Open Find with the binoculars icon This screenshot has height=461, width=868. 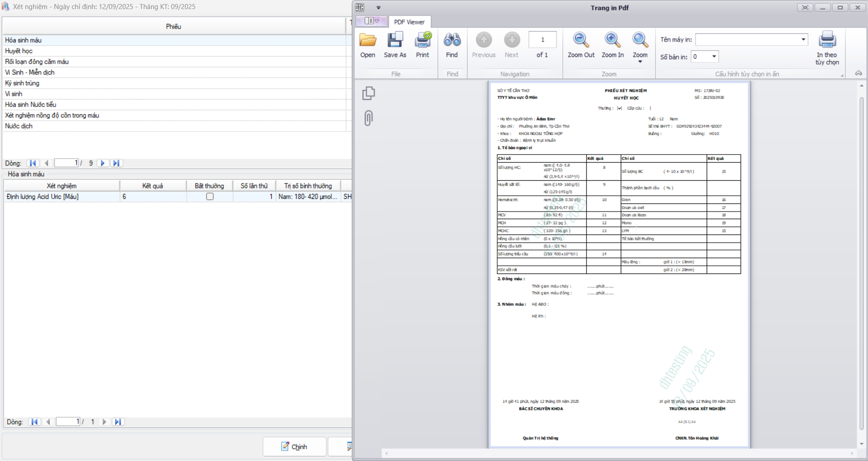[452, 41]
